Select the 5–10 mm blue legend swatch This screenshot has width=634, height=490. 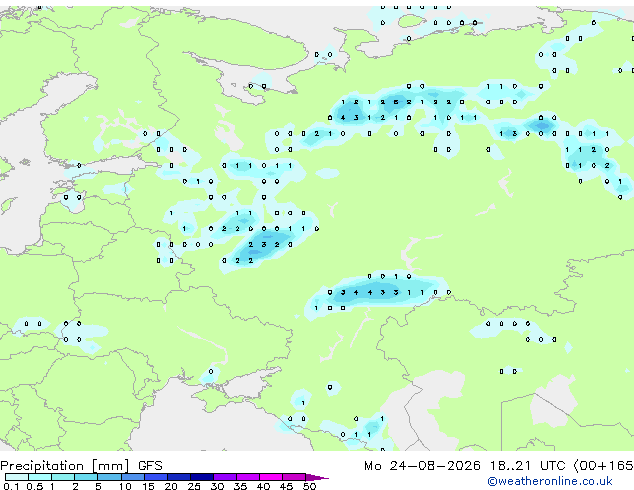[109, 477]
